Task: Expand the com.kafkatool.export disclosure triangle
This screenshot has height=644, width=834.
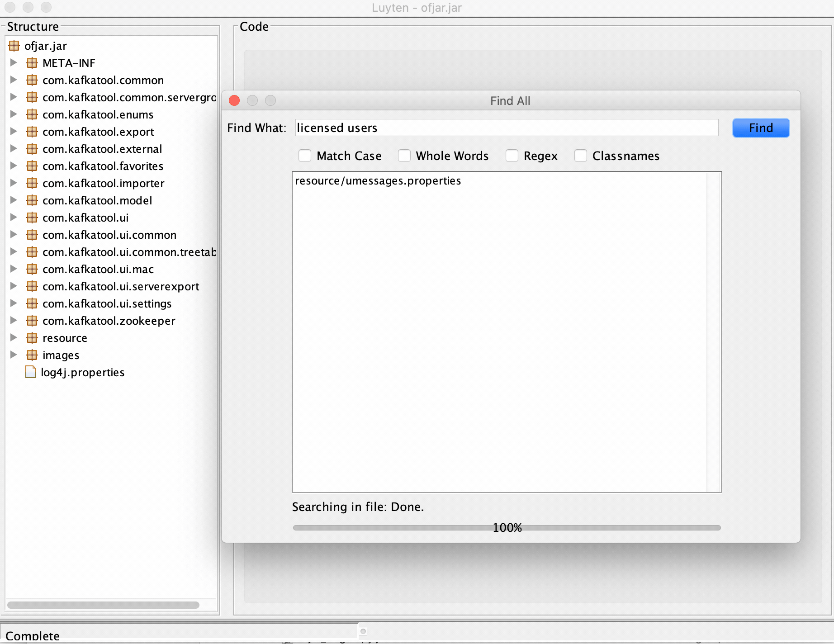Action: click(14, 132)
